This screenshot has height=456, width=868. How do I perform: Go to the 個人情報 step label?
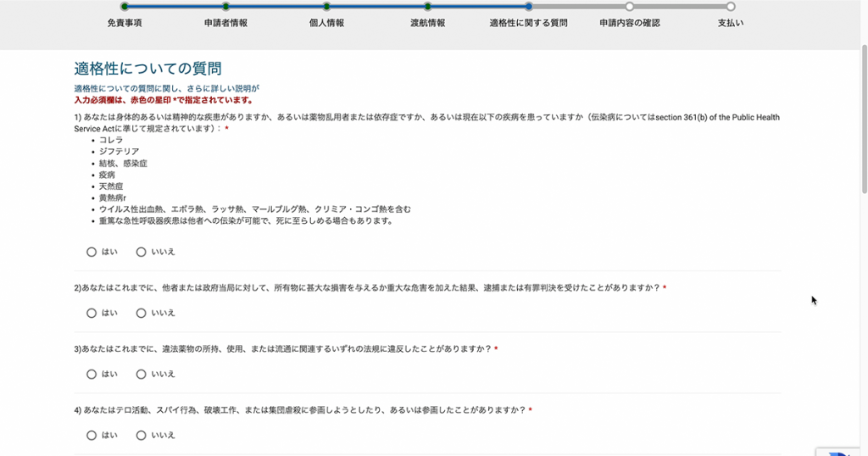(326, 23)
